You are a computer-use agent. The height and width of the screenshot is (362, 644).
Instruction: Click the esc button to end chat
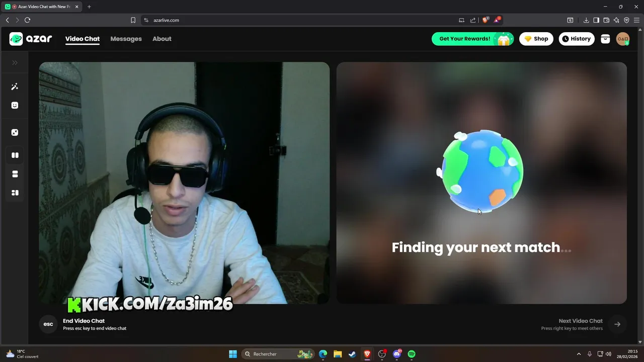point(48,324)
